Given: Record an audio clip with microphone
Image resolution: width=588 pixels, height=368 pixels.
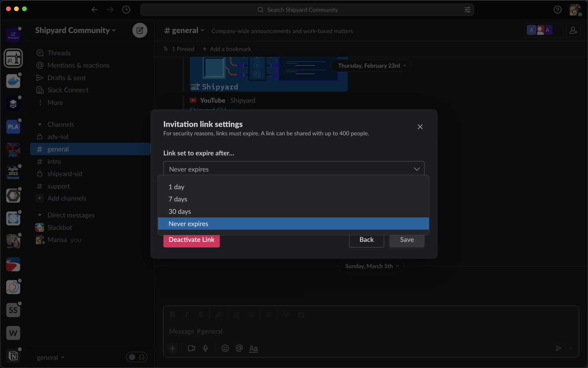Looking at the screenshot, I should point(206,348).
